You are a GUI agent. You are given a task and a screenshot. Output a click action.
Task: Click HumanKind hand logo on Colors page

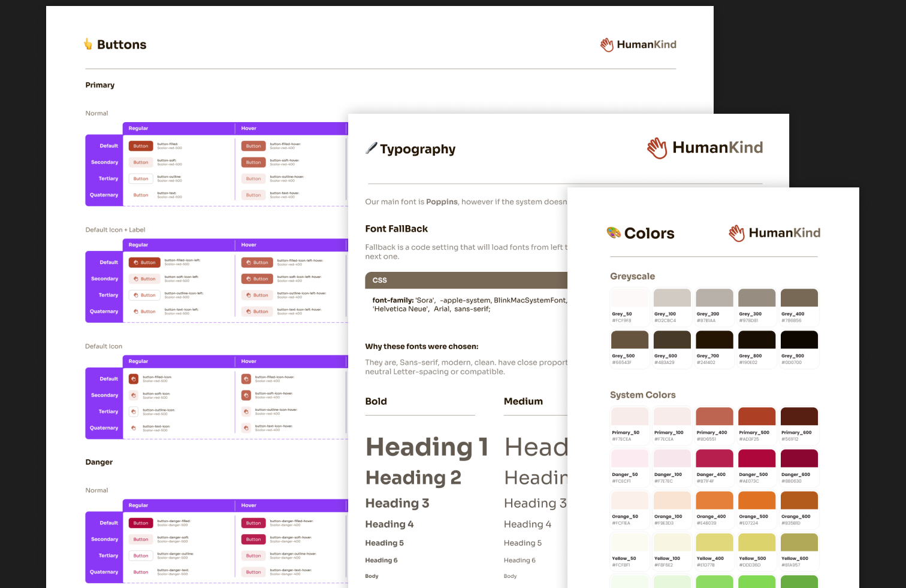pos(736,233)
